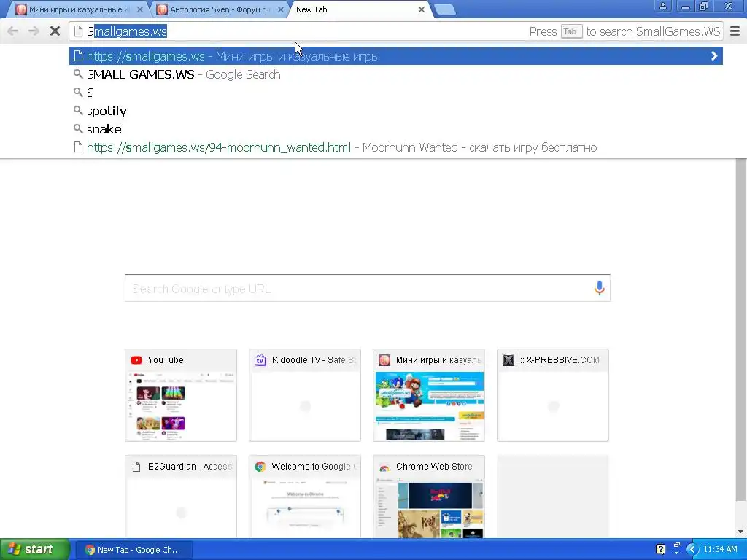Open Chrome's hamburger menu

pos(735,31)
